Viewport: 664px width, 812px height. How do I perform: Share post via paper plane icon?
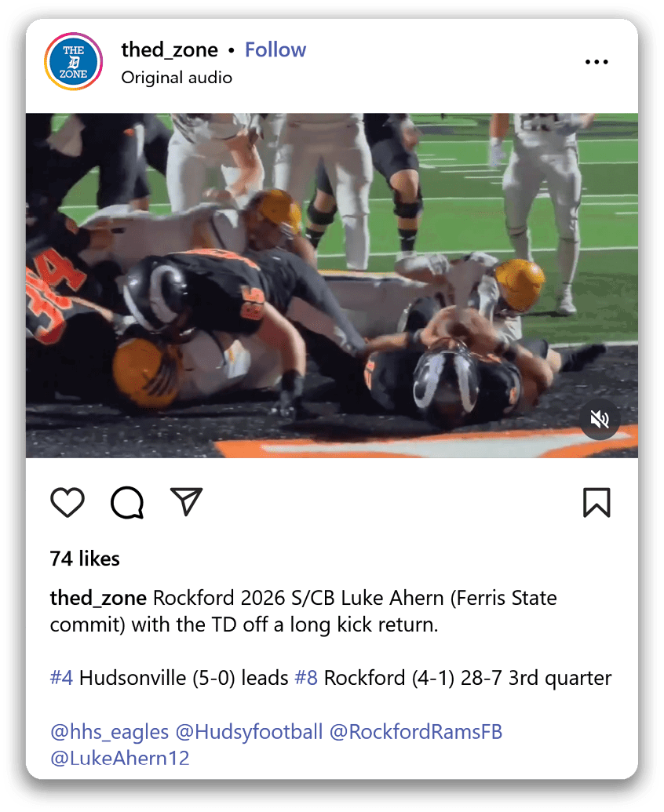[187, 501]
